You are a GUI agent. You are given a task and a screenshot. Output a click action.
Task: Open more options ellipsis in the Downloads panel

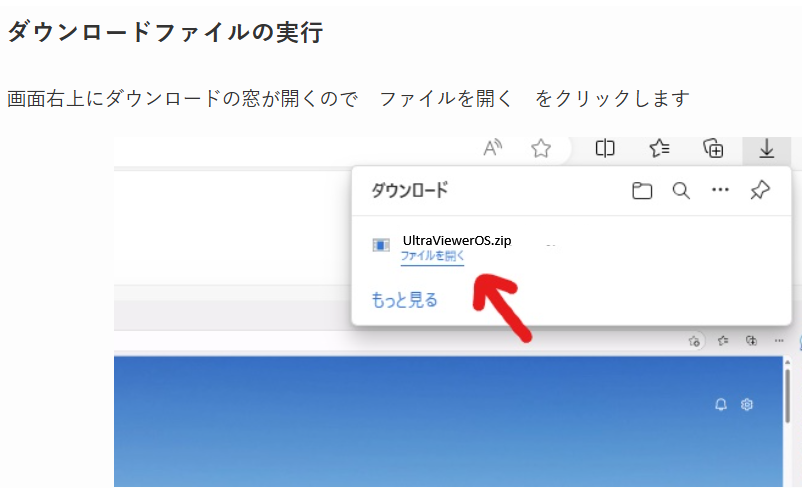(x=720, y=190)
